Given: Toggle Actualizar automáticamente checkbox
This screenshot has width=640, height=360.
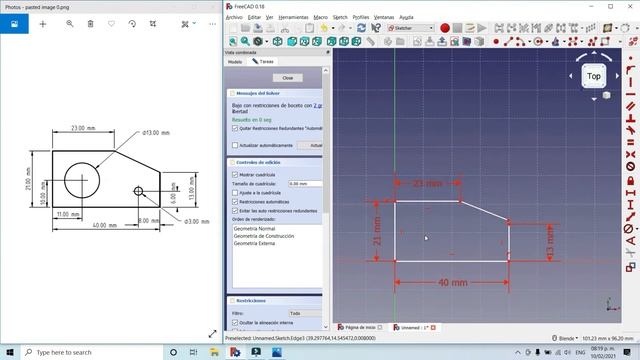Looking at the screenshot, I should tap(235, 145).
